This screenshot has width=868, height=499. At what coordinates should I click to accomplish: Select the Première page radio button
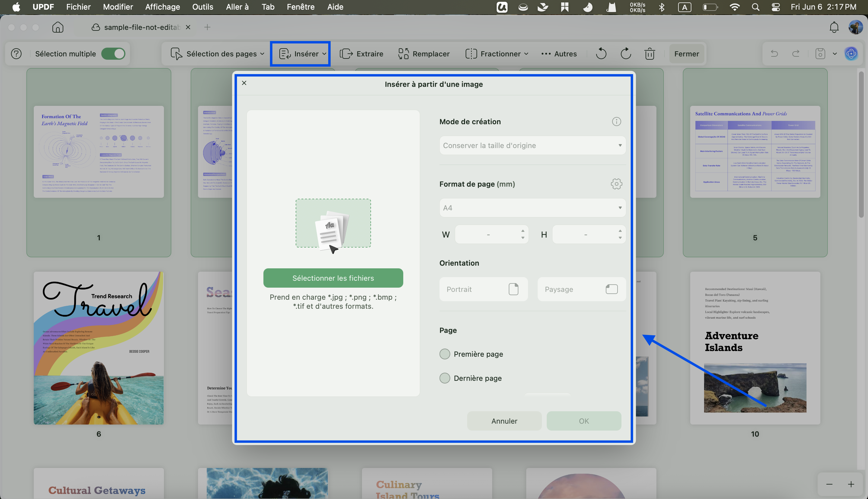click(445, 354)
